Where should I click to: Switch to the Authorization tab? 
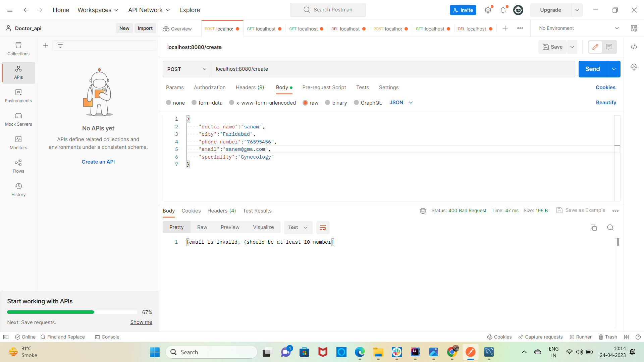210,87
